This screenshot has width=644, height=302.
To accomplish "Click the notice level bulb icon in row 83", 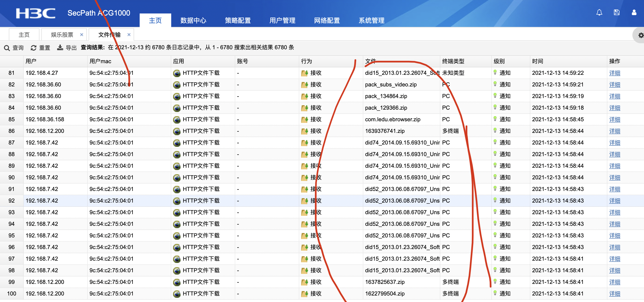I will (495, 96).
